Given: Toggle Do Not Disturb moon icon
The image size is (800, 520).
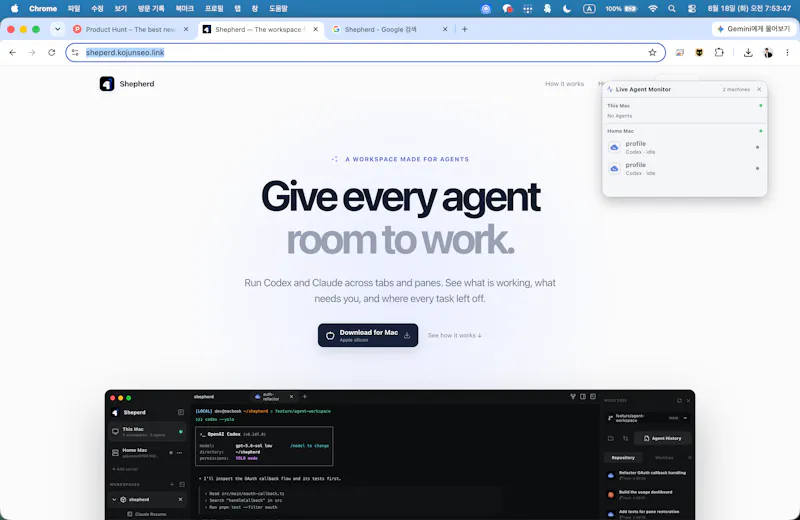Looking at the screenshot, I should point(567,9).
